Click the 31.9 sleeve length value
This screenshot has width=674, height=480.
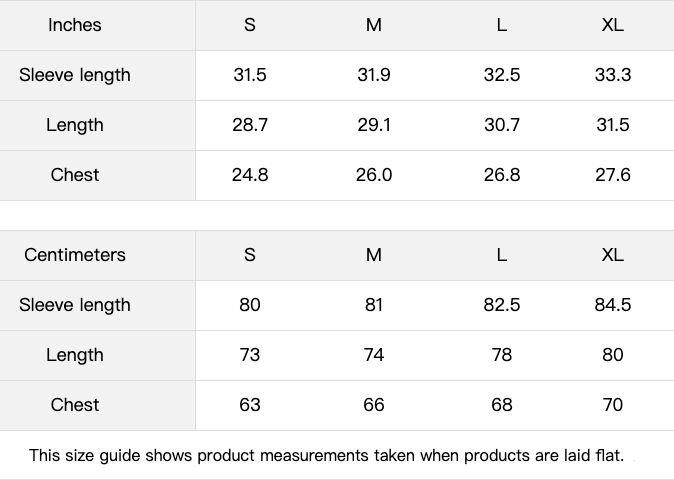coord(374,75)
